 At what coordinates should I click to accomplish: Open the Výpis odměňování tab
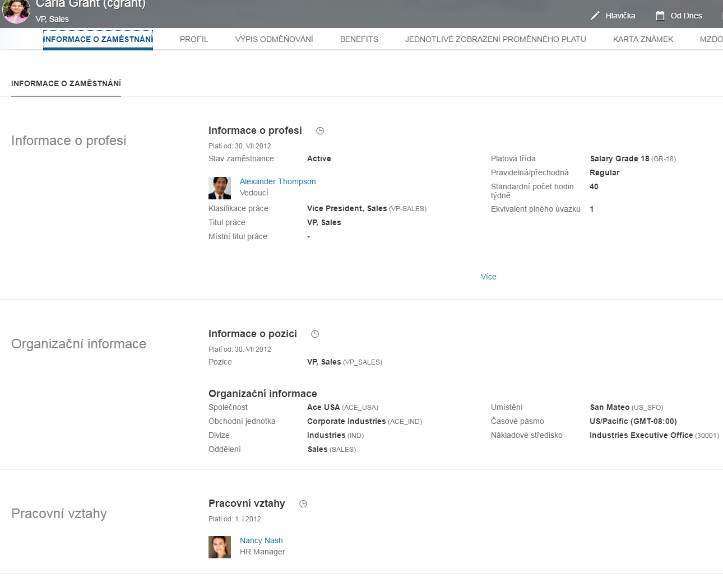click(274, 39)
